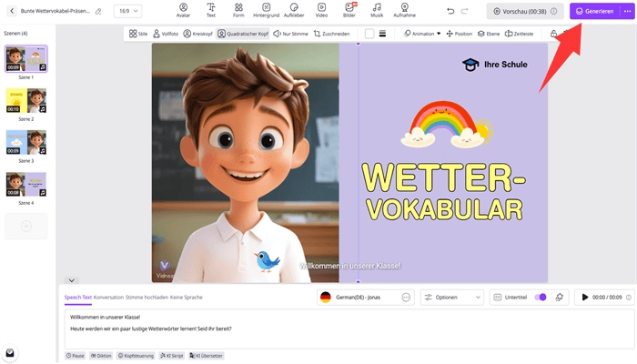Go back using the left arrow
Viewport: 637px width, 364px height.
[12, 11]
